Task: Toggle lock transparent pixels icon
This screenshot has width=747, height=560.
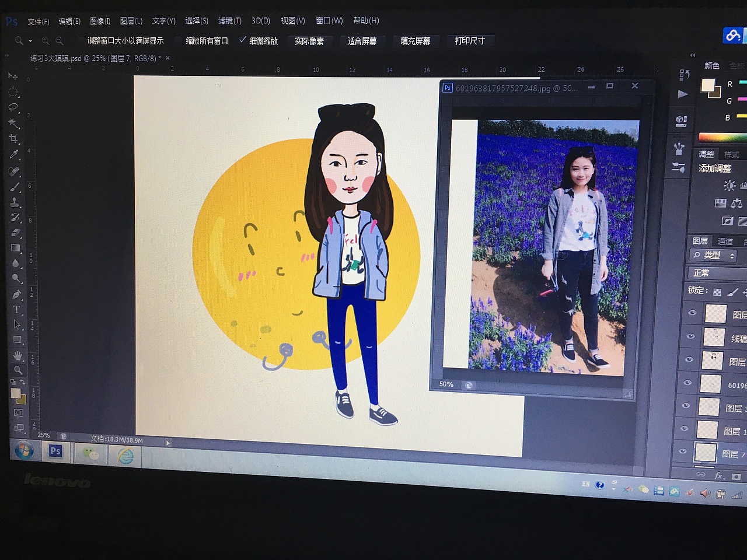Action: tap(717, 292)
